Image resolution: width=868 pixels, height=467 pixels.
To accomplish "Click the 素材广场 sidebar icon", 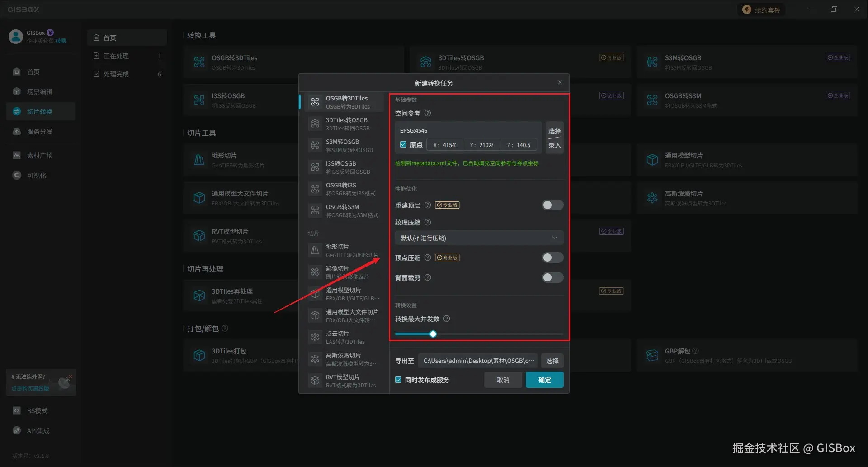I will pyautogui.click(x=17, y=155).
